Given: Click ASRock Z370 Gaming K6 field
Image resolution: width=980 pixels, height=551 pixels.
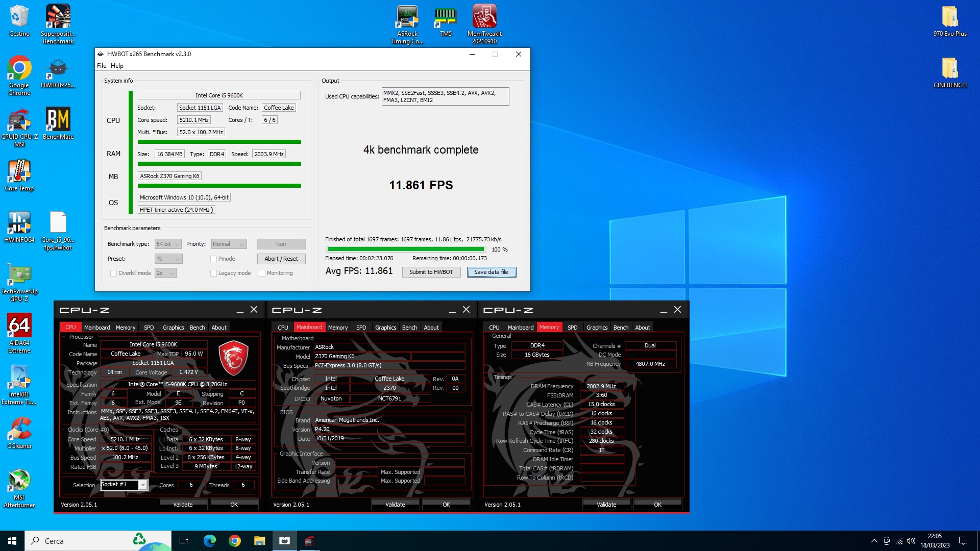Looking at the screenshot, I should tap(169, 176).
